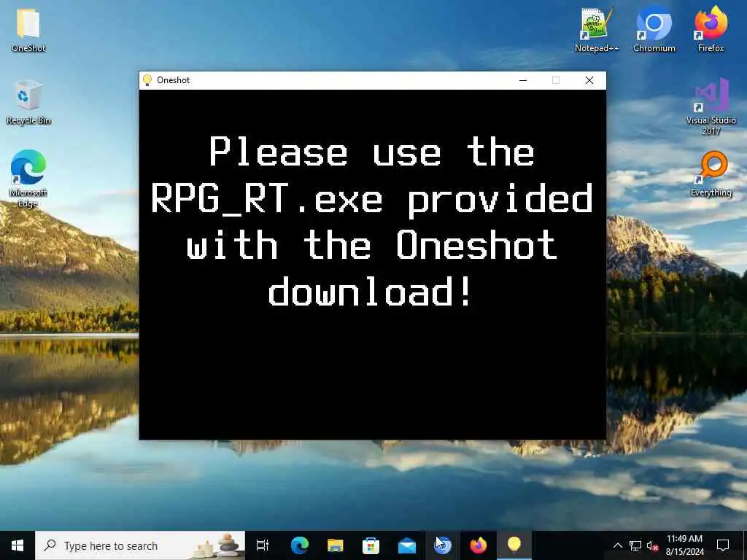This screenshot has width=747, height=560.
Task: Close the Oneshot window
Action: [x=589, y=80]
